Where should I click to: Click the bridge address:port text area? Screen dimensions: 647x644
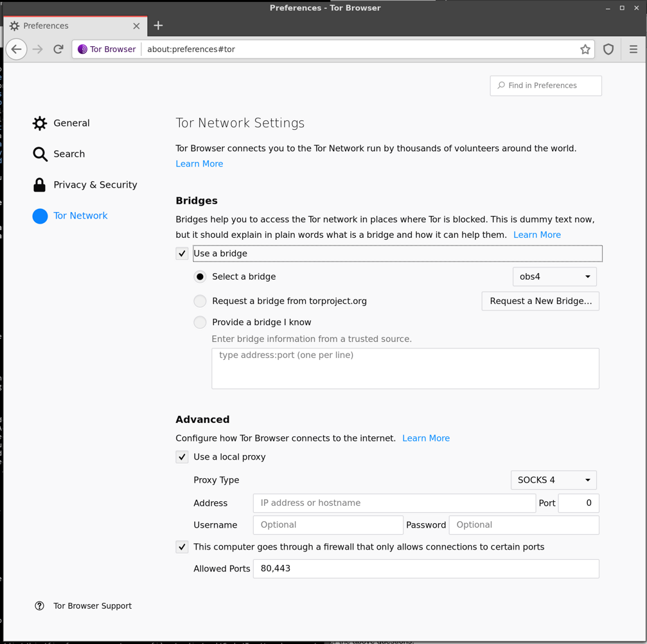405,369
